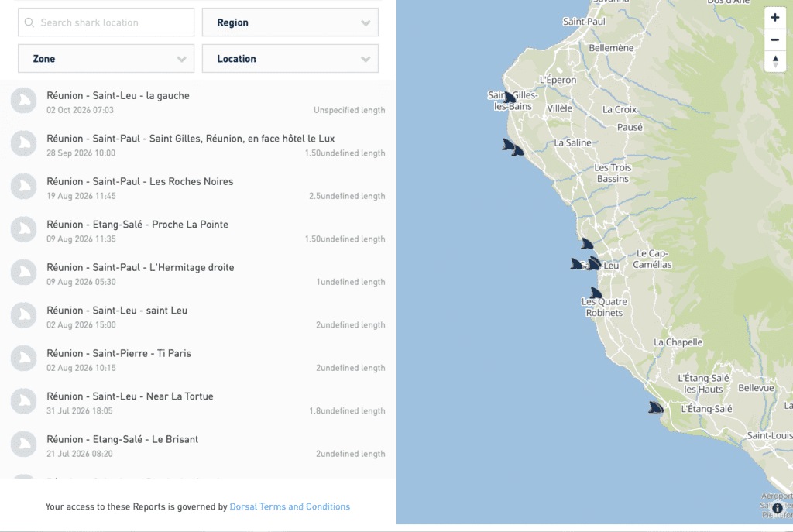Open 'Réunion - Etang-Salé - Proche La Pointe'

138,225
